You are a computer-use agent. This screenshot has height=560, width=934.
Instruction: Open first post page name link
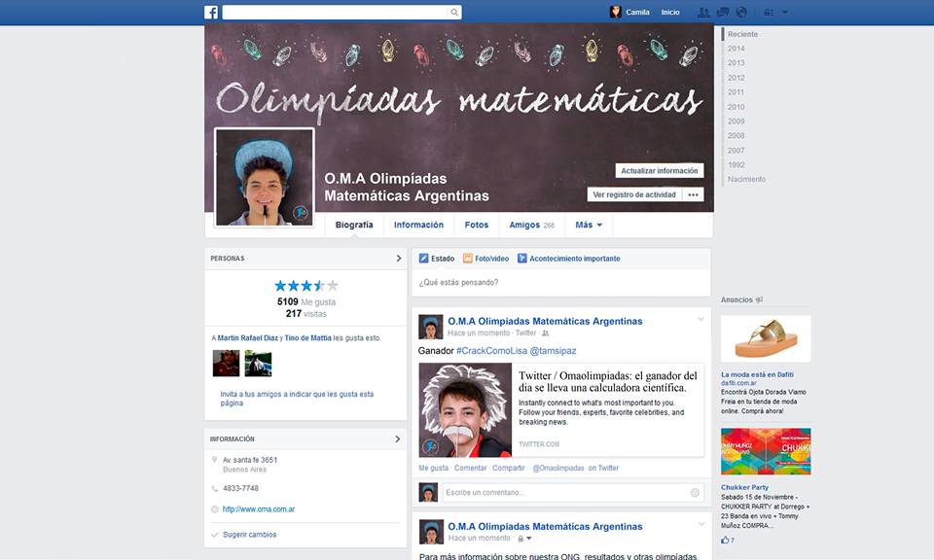coord(545,322)
